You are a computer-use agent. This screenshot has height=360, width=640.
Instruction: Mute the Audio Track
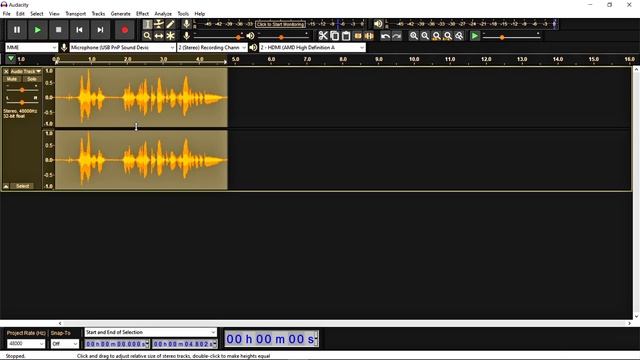[x=12, y=79]
